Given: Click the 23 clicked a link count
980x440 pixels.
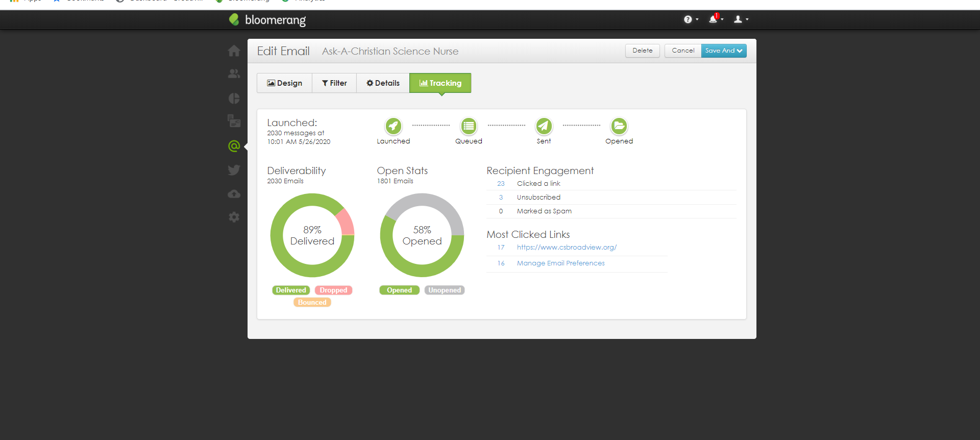Looking at the screenshot, I should pyautogui.click(x=501, y=184).
